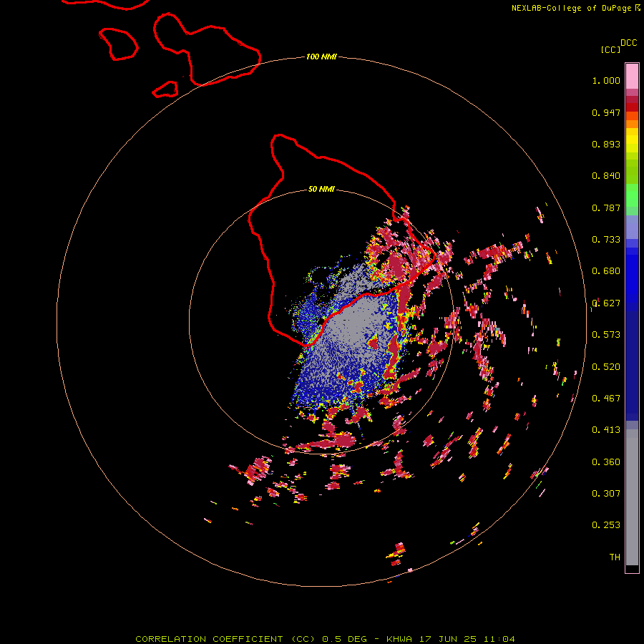Click the 0.680 legend value
Image resolution: width=644 pixels, height=644 pixels.
[606, 271]
